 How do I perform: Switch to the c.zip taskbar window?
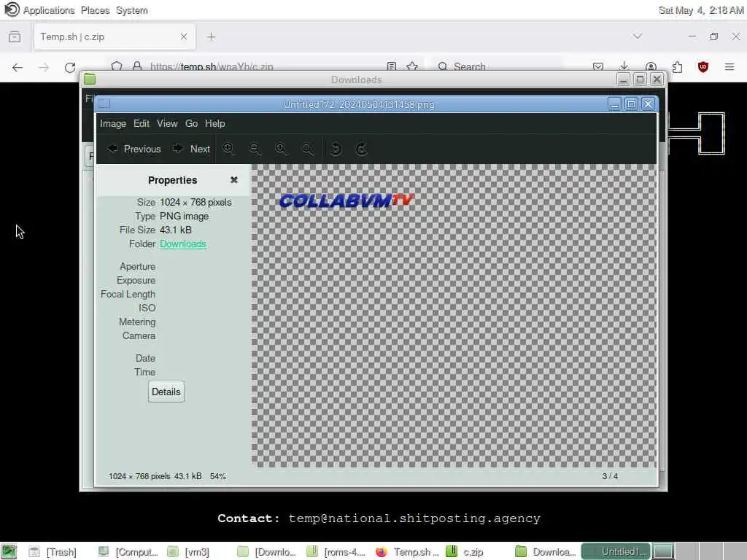465,551
